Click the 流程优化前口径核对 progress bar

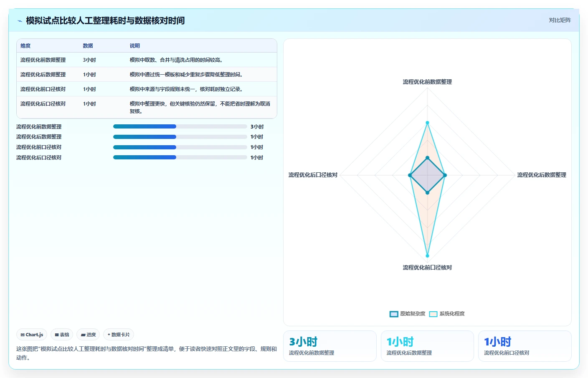(x=180, y=147)
